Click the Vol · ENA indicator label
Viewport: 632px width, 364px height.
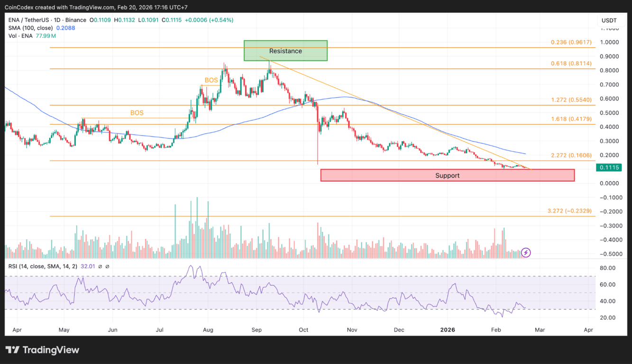tap(21, 36)
